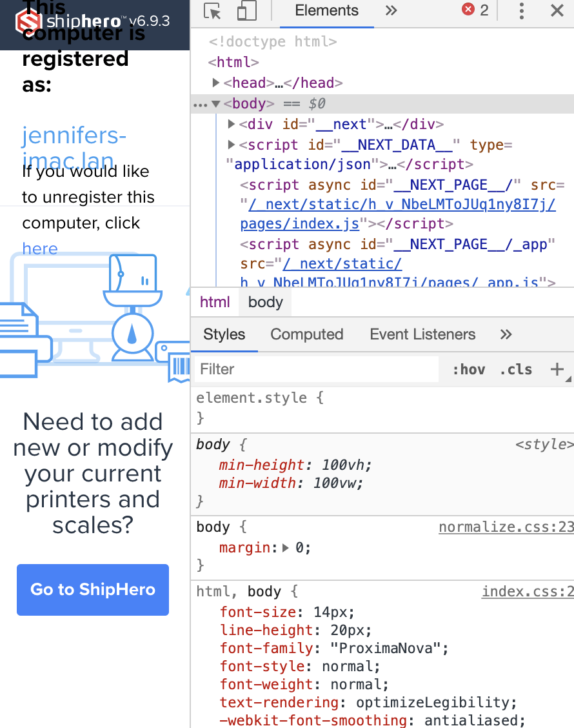Viewport: 574px width, 728px height.
Task: Open the DevTools kebab menu
Action: (x=521, y=11)
